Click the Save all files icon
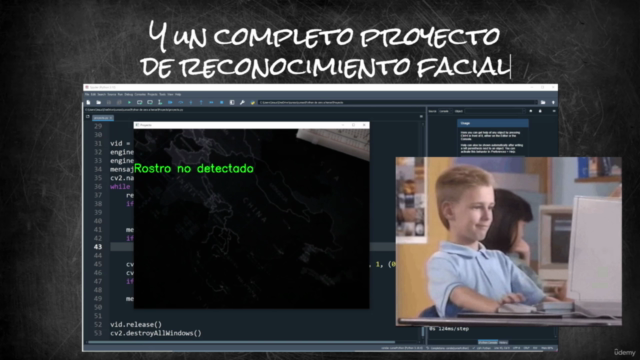 click(119, 102)
